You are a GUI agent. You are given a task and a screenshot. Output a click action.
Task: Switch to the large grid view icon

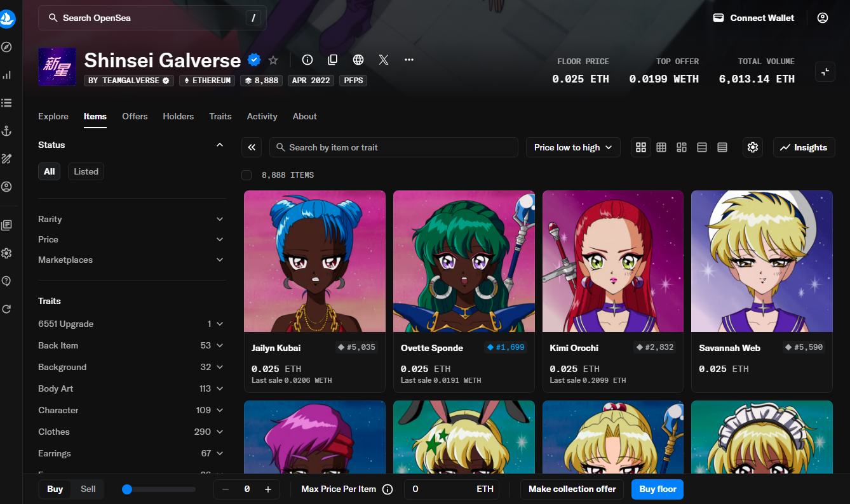click(x=641, y=147)
